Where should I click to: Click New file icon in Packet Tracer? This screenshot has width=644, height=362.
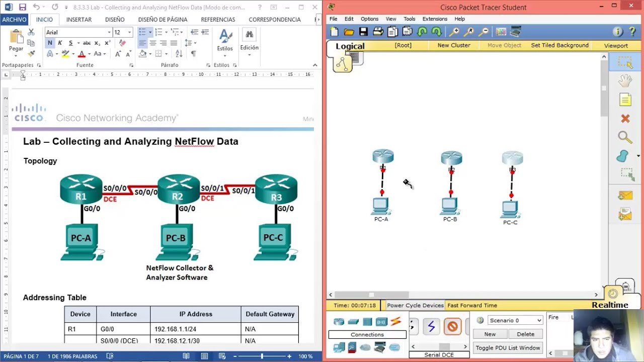tap(334, 32)
